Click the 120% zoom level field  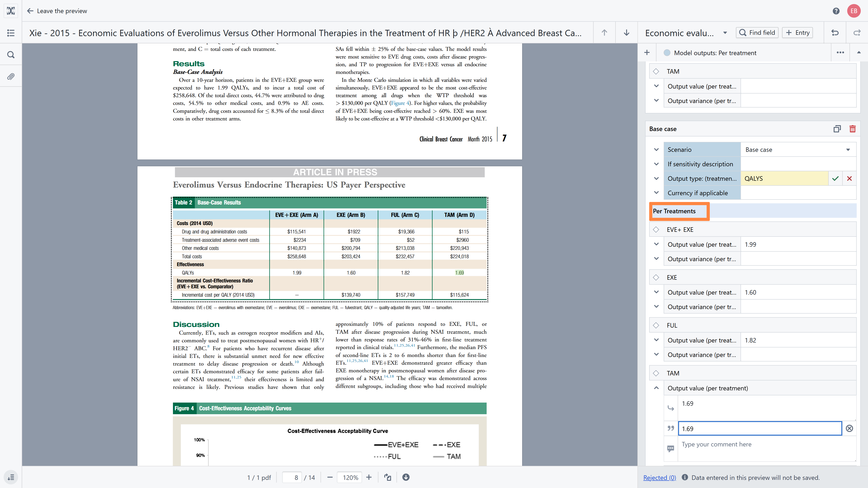[350, 477]
